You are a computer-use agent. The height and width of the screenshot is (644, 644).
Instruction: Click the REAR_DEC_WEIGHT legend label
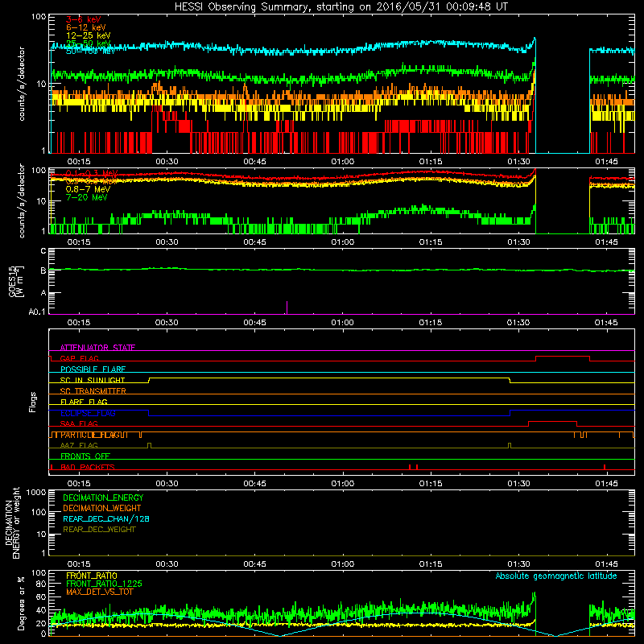(x=99, y=530)
